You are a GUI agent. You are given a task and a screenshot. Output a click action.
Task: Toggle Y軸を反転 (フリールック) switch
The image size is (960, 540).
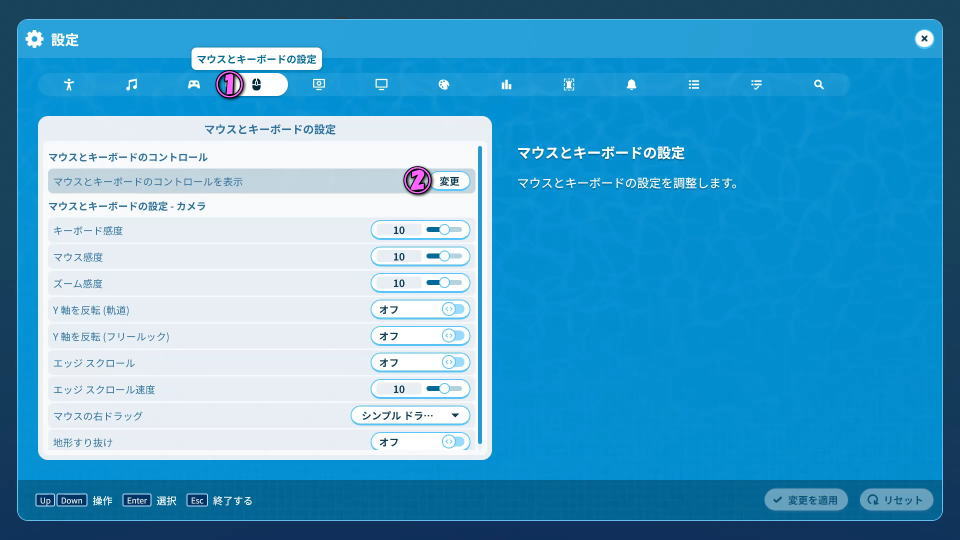pyautogui.click(x=452, y=336)
